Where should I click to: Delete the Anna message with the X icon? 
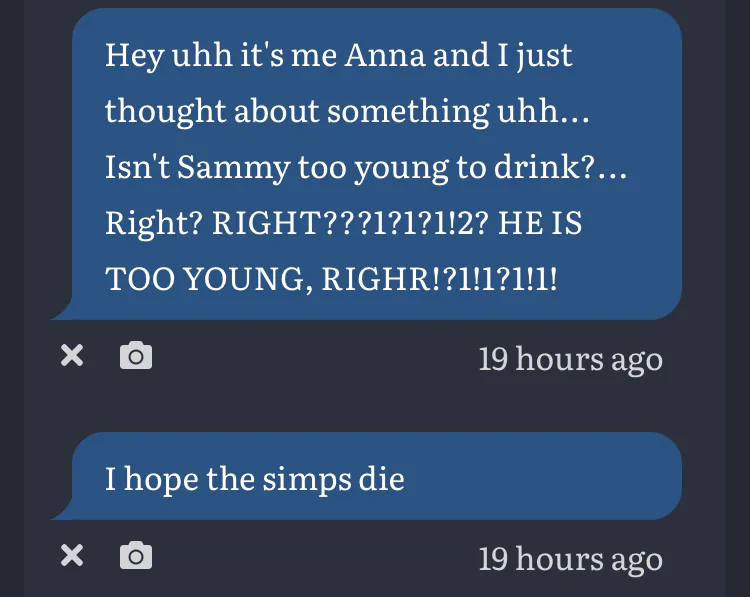[x=71, y=356]
